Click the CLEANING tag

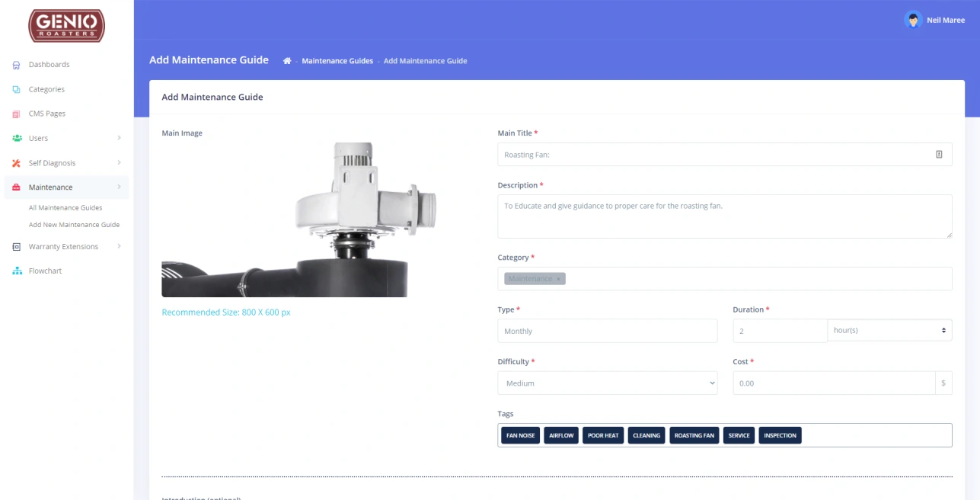coord(646,435)
